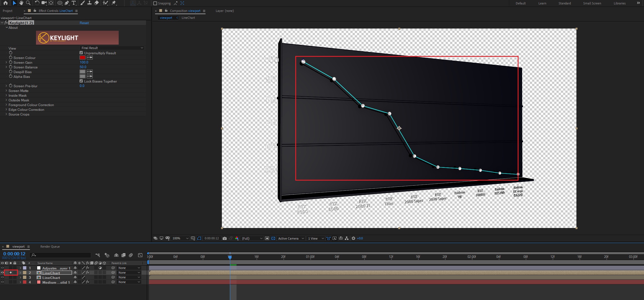Select the Zoom tool
The height and width of the screenshot is (300, 644).
coord(28,3)
